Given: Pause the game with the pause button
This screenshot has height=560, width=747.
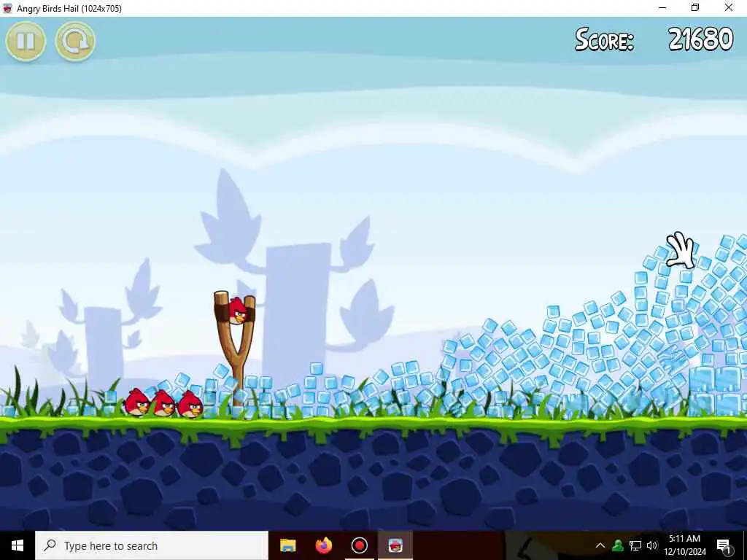Looking at the screenshot, I should [x=26, y=41].
